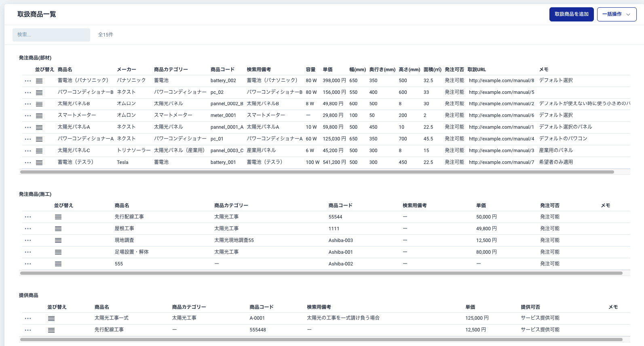Open row menu for パワーコンディショナーA
Screen dimensions: 644x346
coord(28,139)
